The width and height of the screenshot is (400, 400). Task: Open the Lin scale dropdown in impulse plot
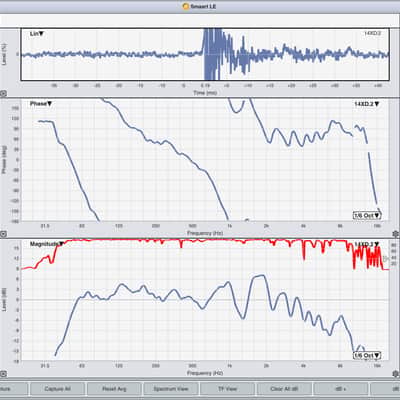(37, 34)
